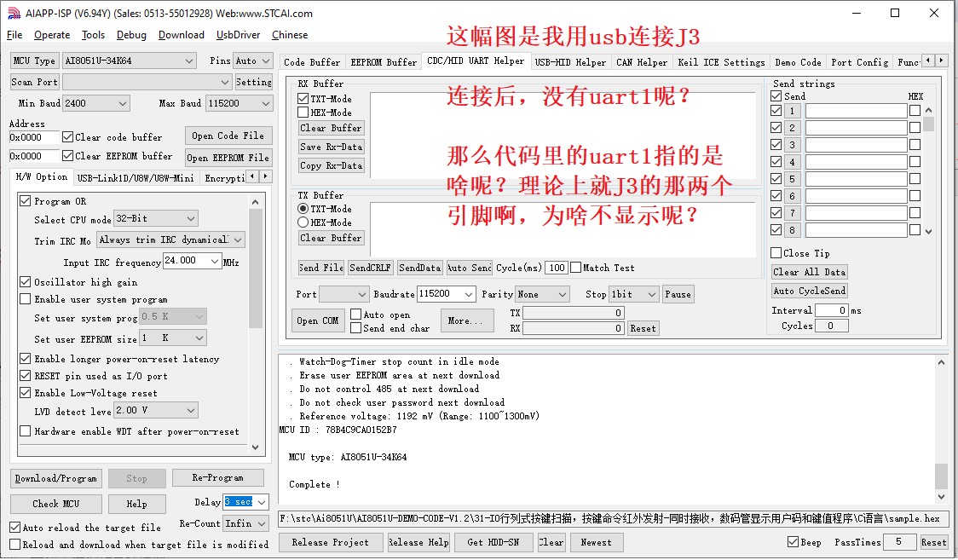Click Get HDD-SN button
The width and height of the screenshot is (958, 560).
(493, 542)
